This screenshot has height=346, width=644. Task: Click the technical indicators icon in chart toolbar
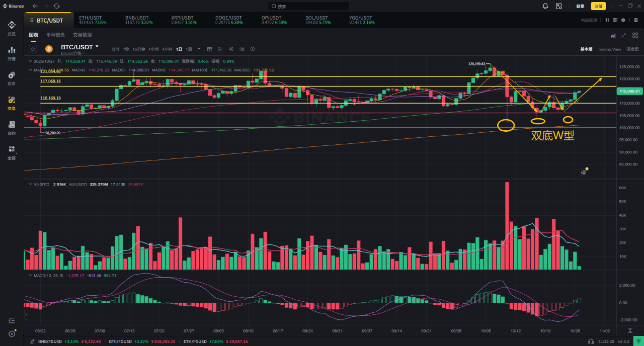pyautogui.click(x=220, y=49)
